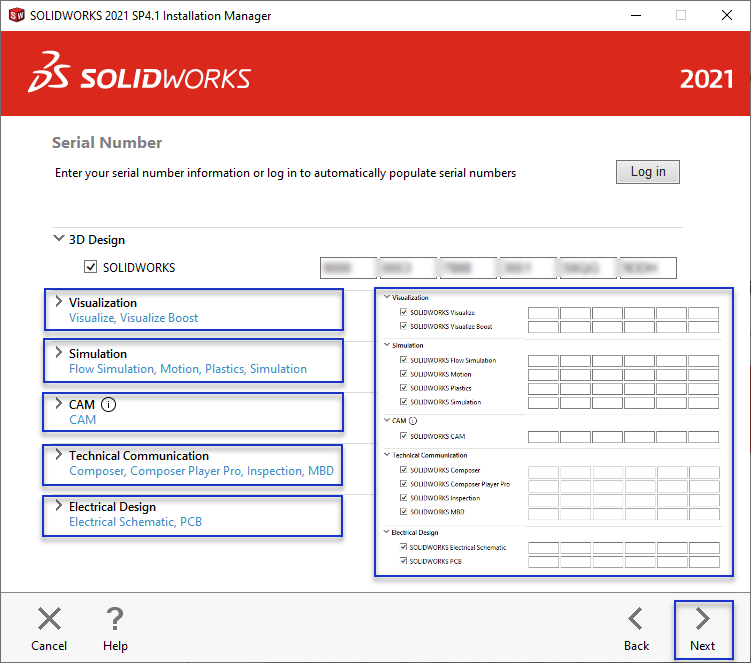Toggle the SOLIDWORKS Inspection checkbox
751x663 pixels.
tap(403, 498)
